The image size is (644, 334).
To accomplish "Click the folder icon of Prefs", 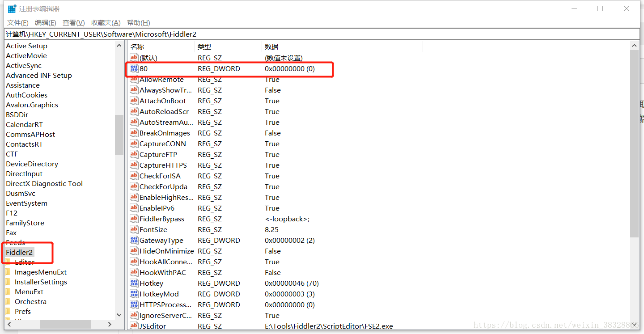I will pos(8,311).
